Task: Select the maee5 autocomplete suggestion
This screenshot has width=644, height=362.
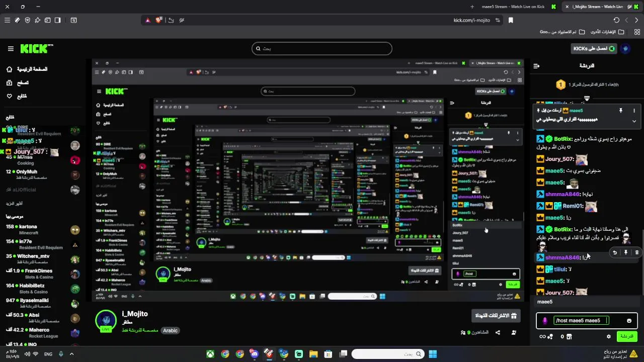Action: tap(587, 302)
